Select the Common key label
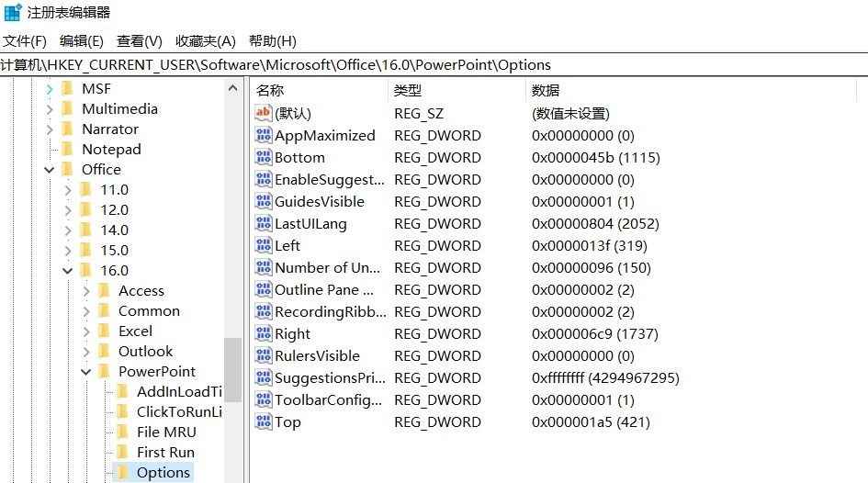 point(149,311)
